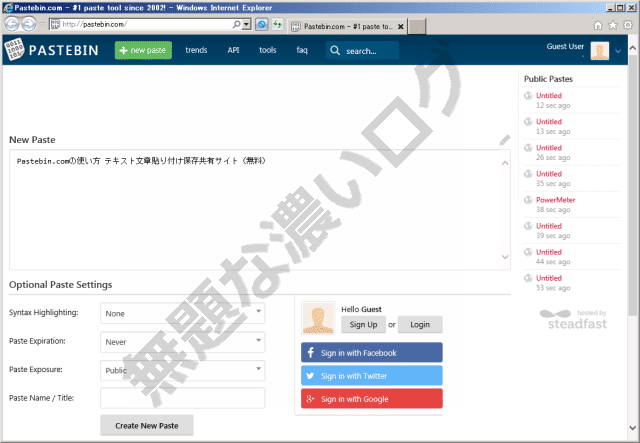Click the page scrollbar up arrow
The width and height of the screenshot is (640, 443).
tap(633, 47)
